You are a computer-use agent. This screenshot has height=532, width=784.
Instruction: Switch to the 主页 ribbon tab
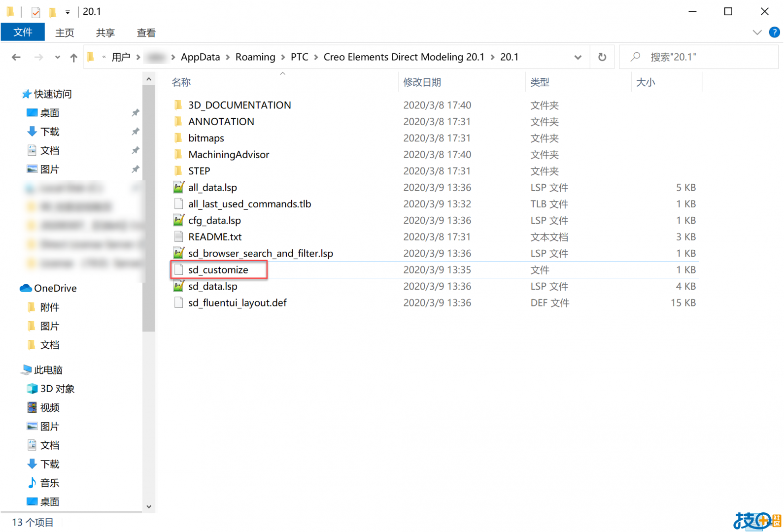[x=65, y=33]
